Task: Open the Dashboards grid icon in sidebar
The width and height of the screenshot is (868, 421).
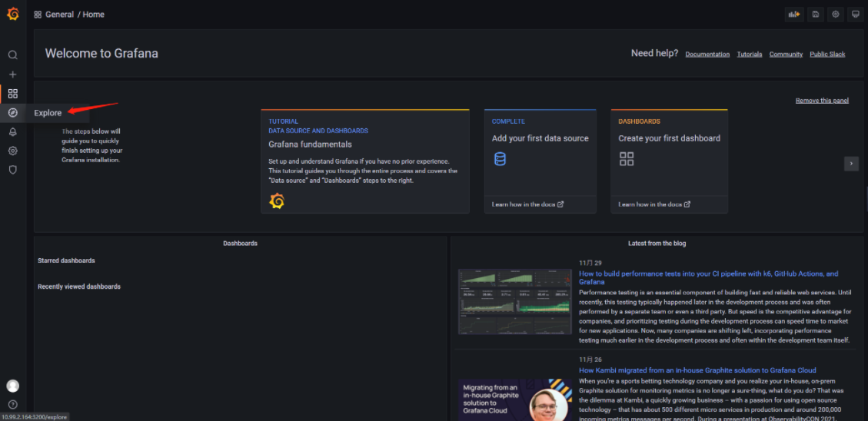Action: [x=13, y=94]
